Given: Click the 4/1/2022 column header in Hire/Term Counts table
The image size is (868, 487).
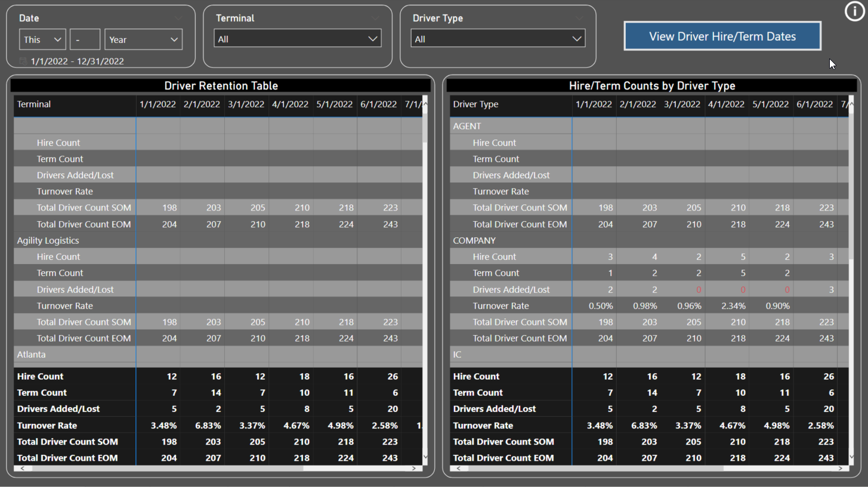Looking at the screenshot, I should click(x=727, y=104).
